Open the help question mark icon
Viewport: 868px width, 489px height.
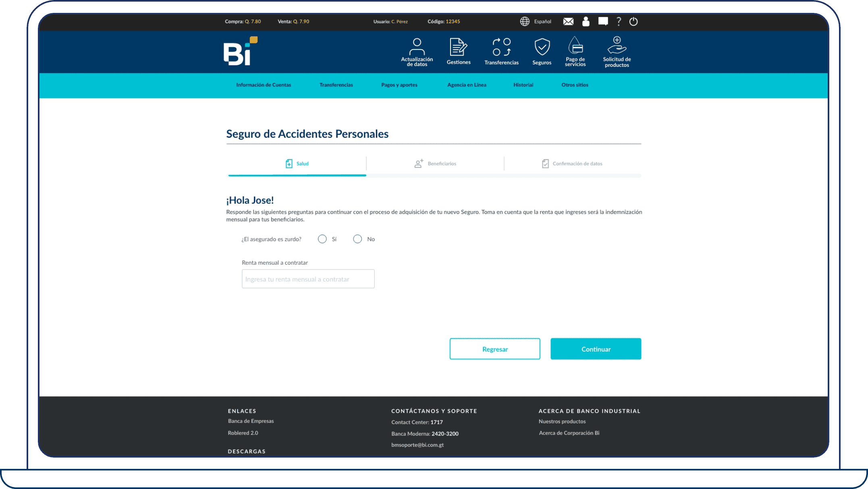619,21
